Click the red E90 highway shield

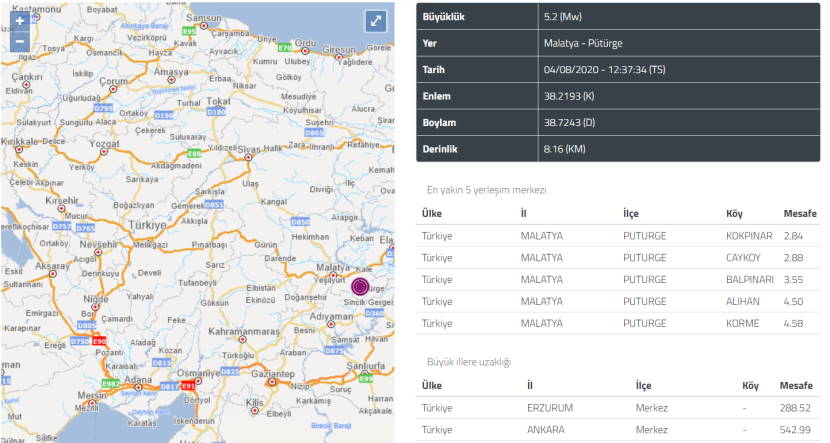click(x=97, y=342)
